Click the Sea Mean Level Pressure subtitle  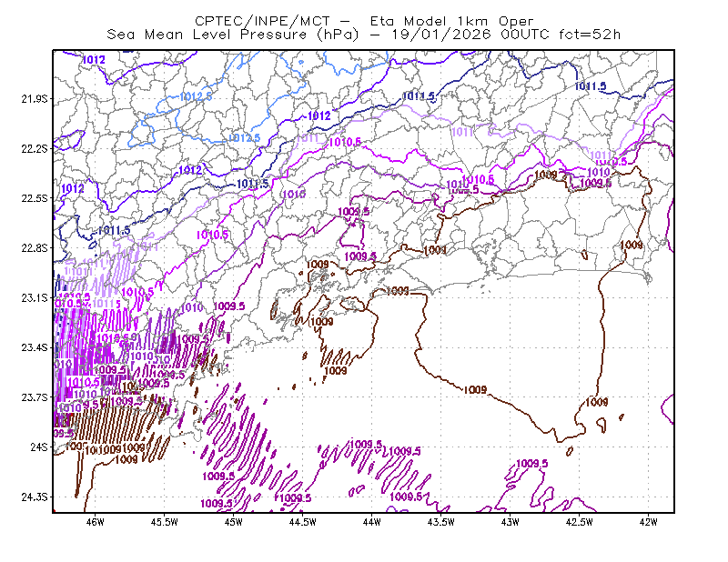coord(363,35)
